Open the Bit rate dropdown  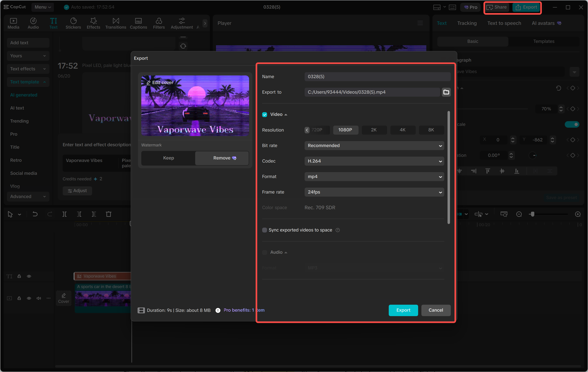click(x=374, y=145)
